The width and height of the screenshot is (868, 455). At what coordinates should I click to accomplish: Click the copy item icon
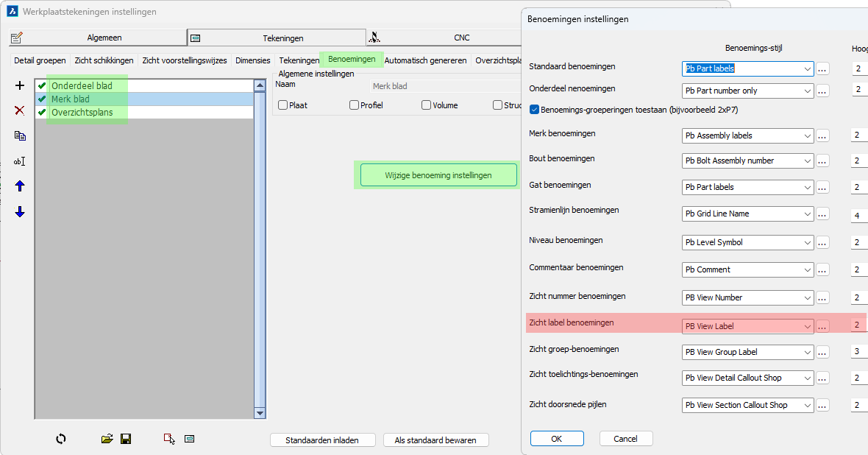coord(20,136)
